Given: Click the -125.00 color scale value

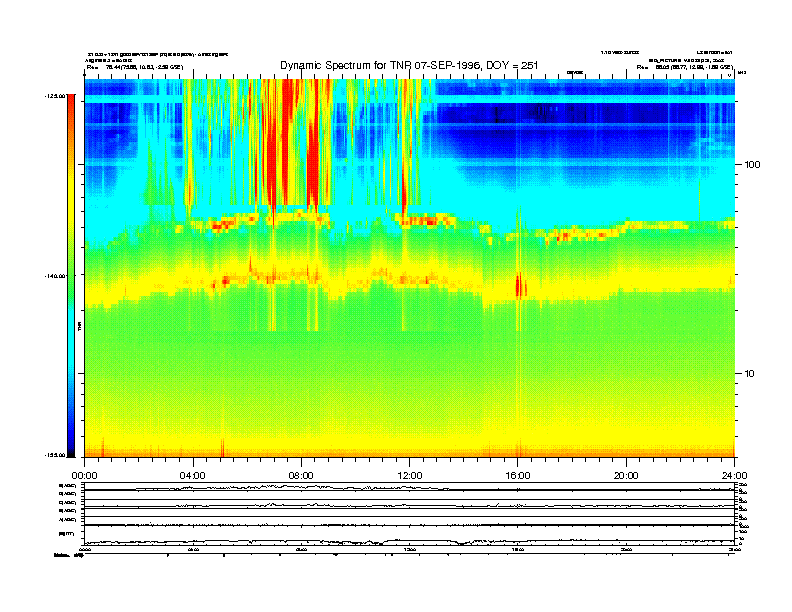Looking at the screenshot, I should point(55,95).
